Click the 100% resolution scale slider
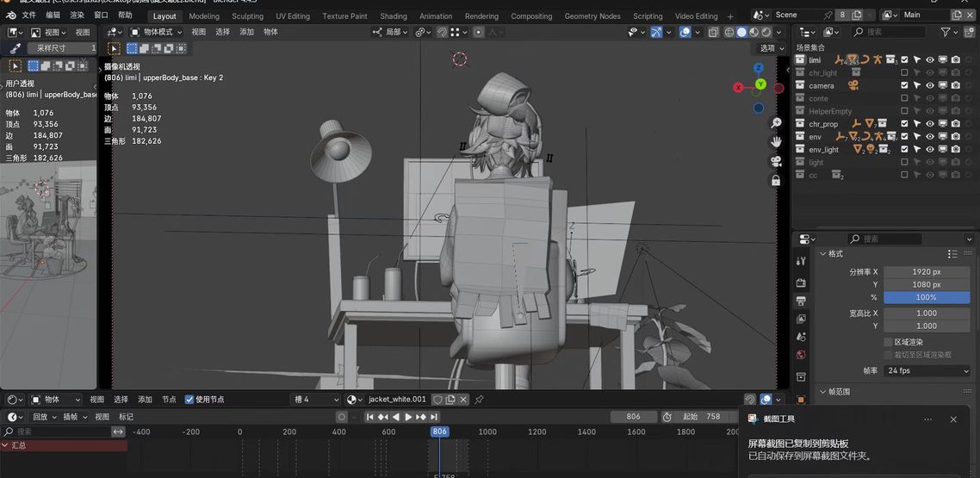The height and width of the screenshot is (478, 980). pos(927,297)
